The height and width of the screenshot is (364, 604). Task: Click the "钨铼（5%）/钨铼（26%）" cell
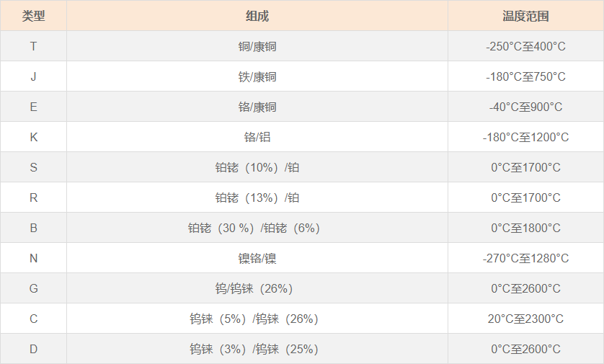(254, 319)
